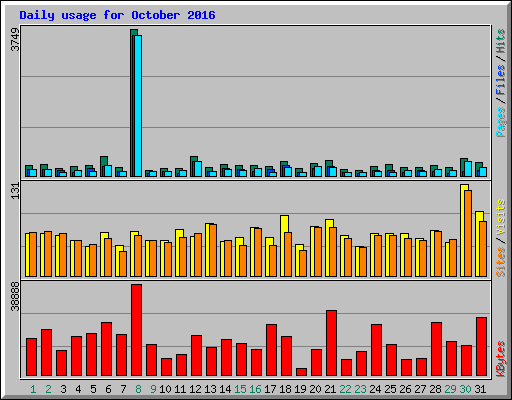
Task: Click day label 3 on the axis
Action: (x=63, y=389)
